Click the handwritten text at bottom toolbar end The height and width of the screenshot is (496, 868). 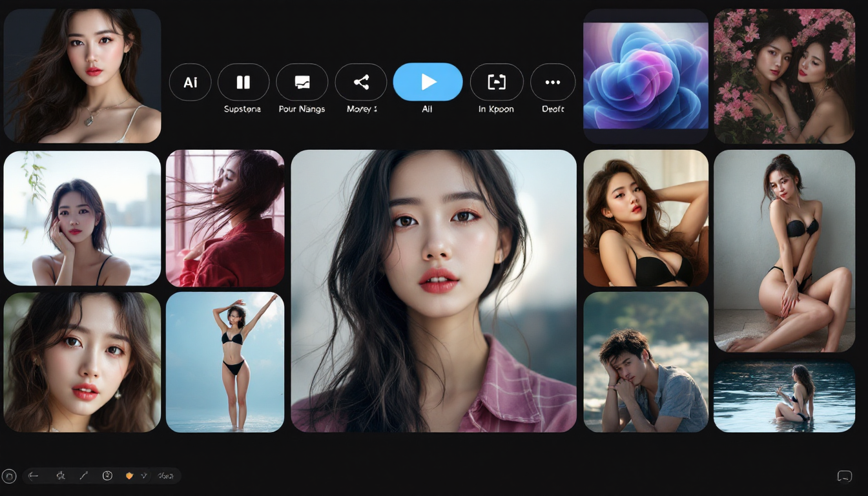(x=166, y=476)
